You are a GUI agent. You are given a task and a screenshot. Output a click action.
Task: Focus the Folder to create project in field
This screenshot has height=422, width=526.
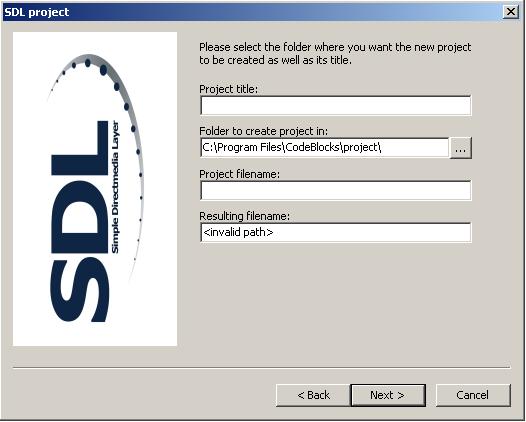pyautogui.click(x=324, y=147)
